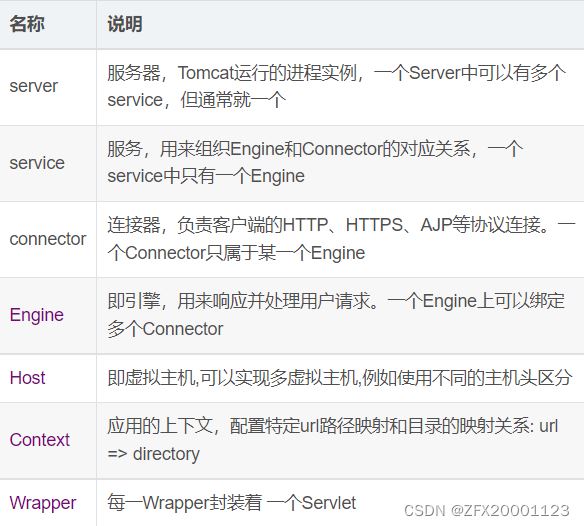Follow the Context link
This screenshot has width=584, height=526.
[39, 440]
